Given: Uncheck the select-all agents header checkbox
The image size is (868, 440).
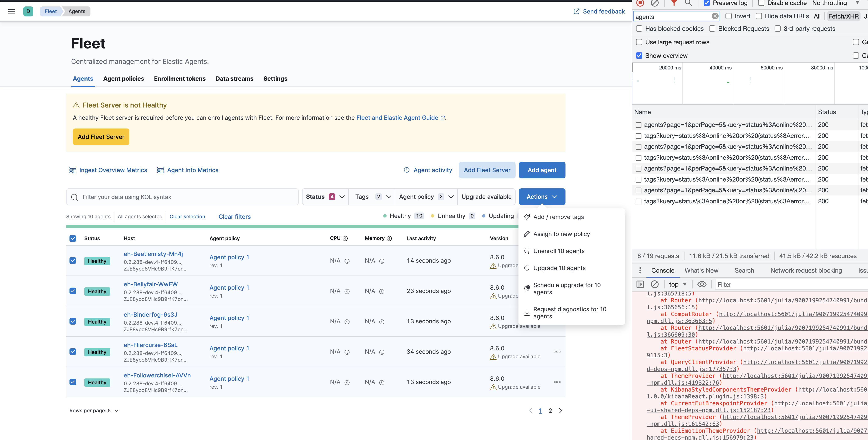Looking at the screenshot, I should click(x=73, y=238).
